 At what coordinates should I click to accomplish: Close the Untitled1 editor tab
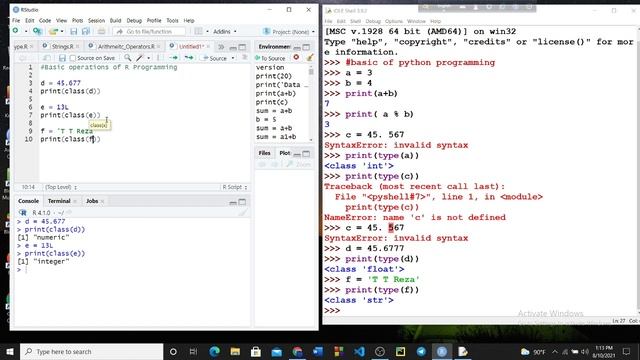(208, 47)
